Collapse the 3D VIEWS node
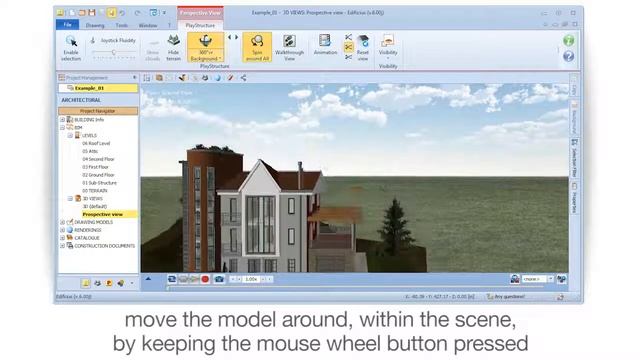The height and width of the screenshot is (360, 640). [70, 198]
